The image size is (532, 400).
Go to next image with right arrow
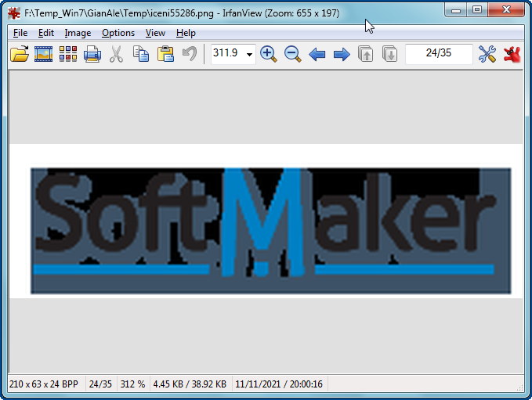click(342, 54)
